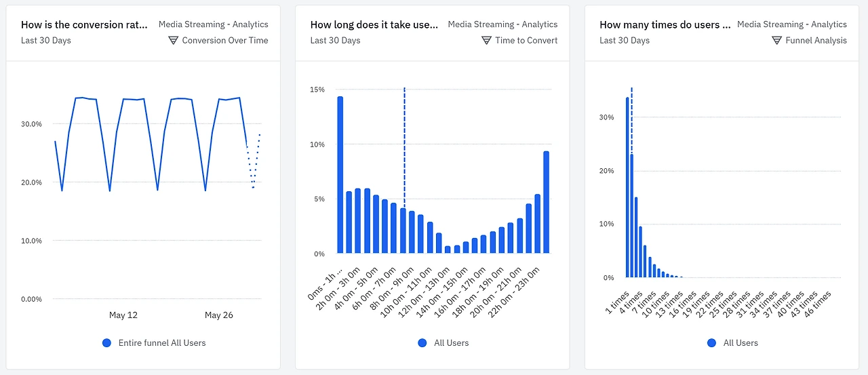This screenshot has height=375, width=868.
Task: Click Media Streaming - Analytics on the first card
Action: tap(213, 24)
